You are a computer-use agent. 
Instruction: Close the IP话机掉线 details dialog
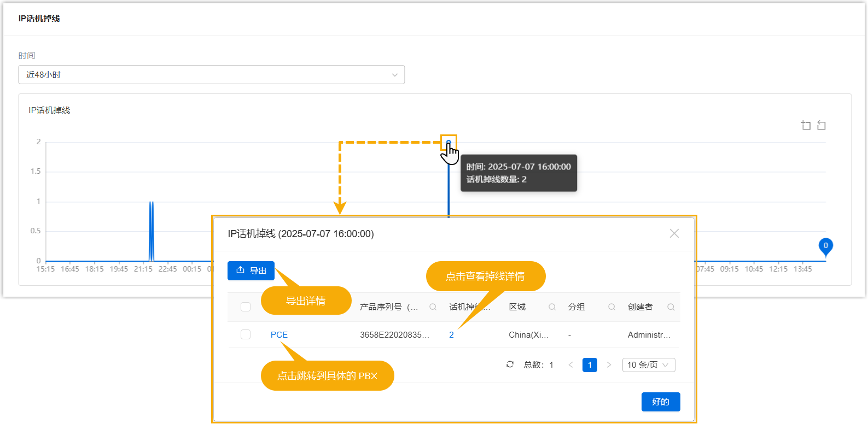674,233
